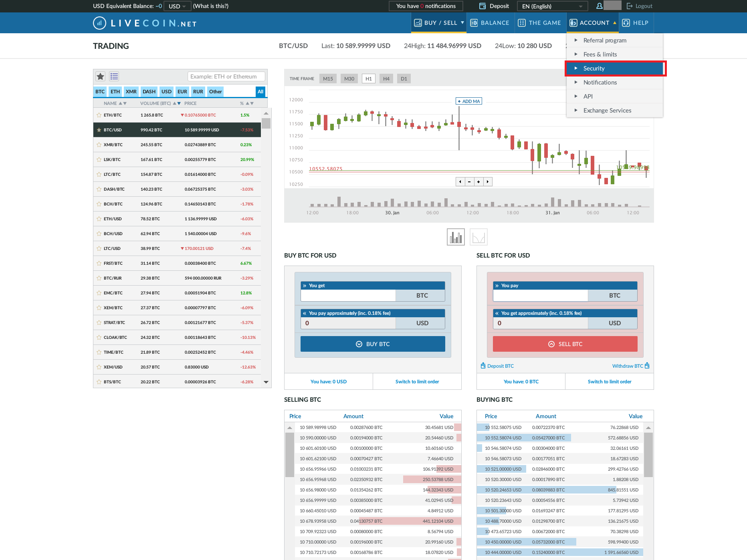Click the selling orders scrollbar thumb

click(x=289, y=455)
